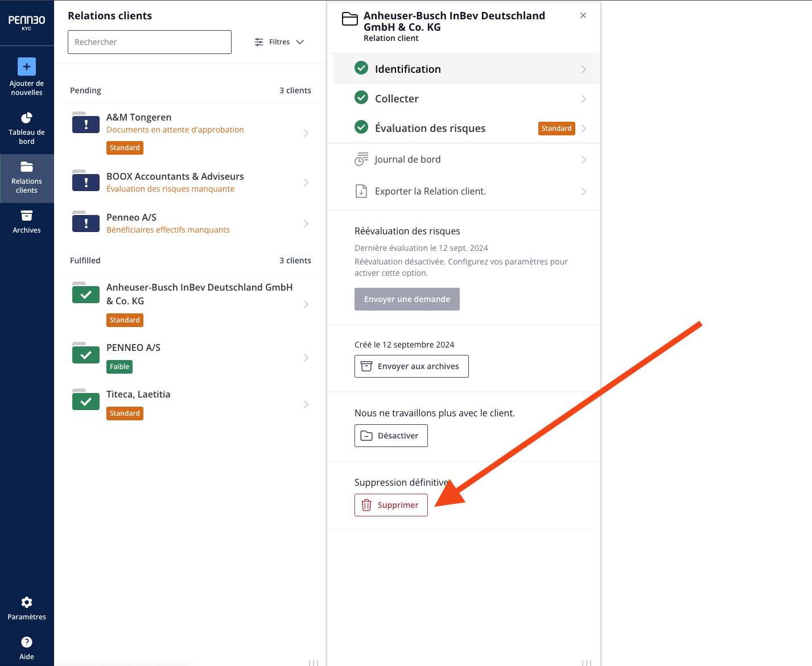
Task: Click BOOX Accountants pending folder icon
Action: click(86, 181)
